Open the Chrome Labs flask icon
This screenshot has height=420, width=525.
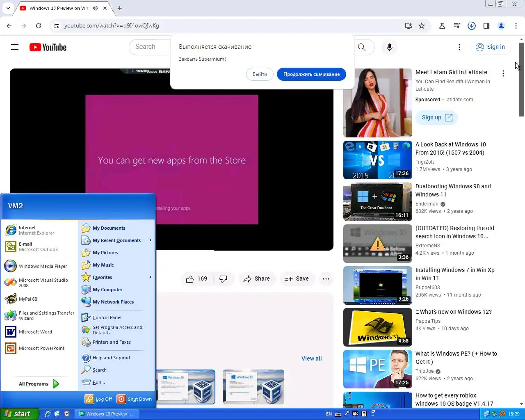tap(442, 25)
